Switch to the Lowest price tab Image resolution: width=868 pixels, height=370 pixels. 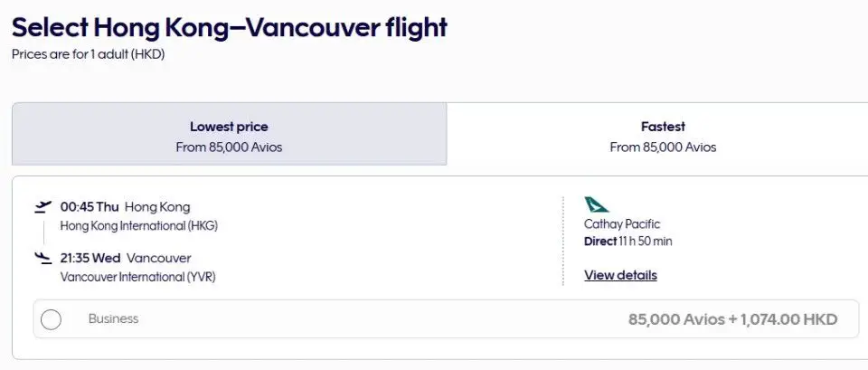(229, 135)
